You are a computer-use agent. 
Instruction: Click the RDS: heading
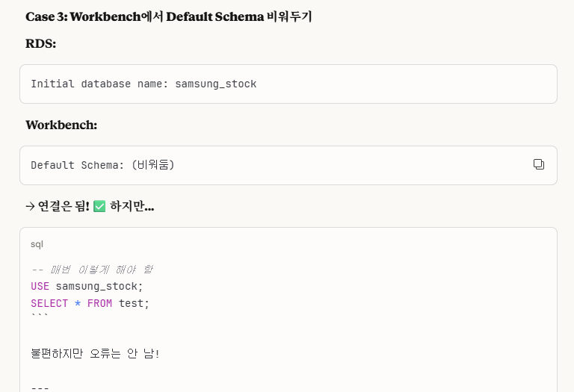tap(40, 43)
